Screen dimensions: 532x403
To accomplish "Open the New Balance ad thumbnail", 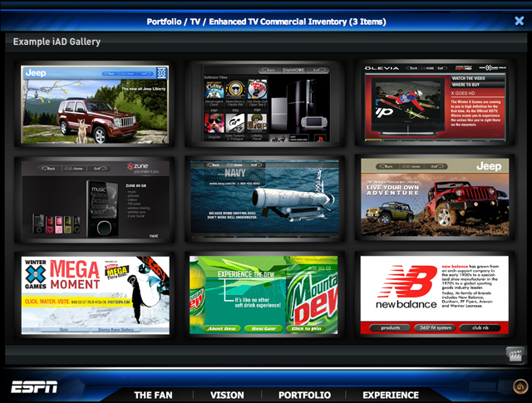I will click(x=434, y=295).
